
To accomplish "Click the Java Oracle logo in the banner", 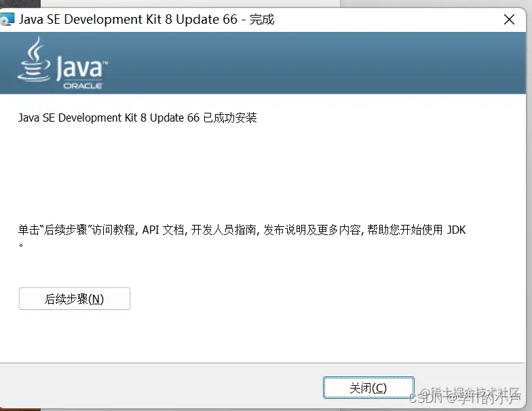I will [62, 63].
